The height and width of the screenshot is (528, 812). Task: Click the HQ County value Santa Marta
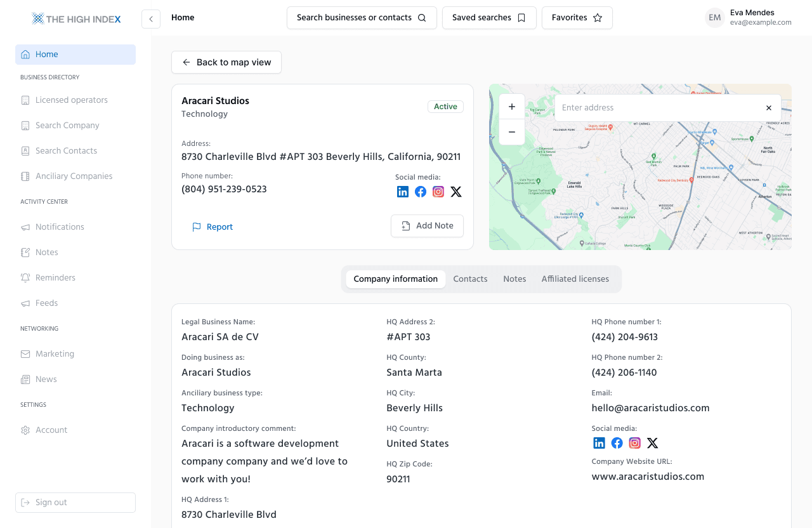[x=414, y=373]
